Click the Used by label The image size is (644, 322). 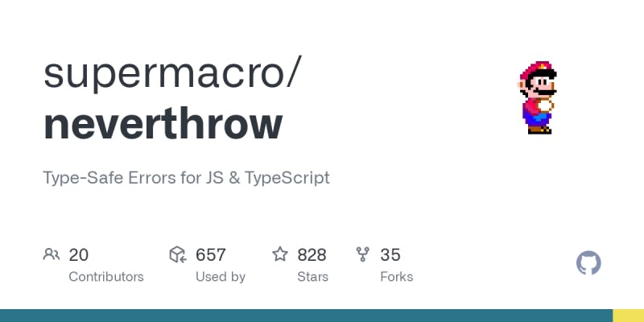pos(221,277)
